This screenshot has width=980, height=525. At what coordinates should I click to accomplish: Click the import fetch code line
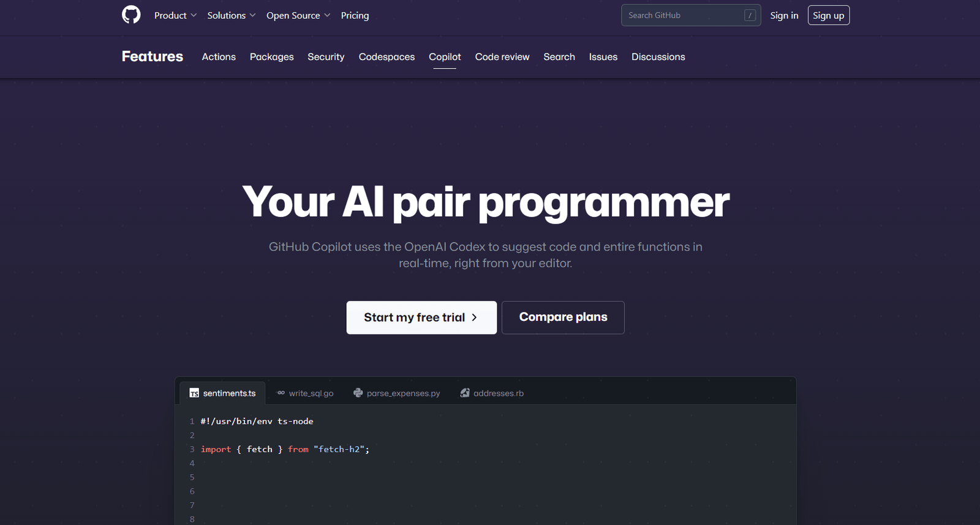click(285, 450)
